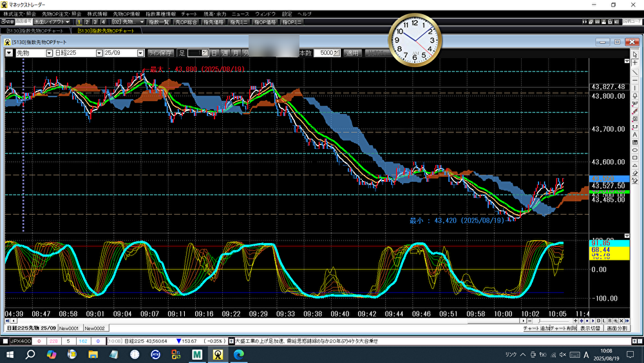Click the 画面分割 button
The height and width of the screenshot is (363, 644).
617,328
